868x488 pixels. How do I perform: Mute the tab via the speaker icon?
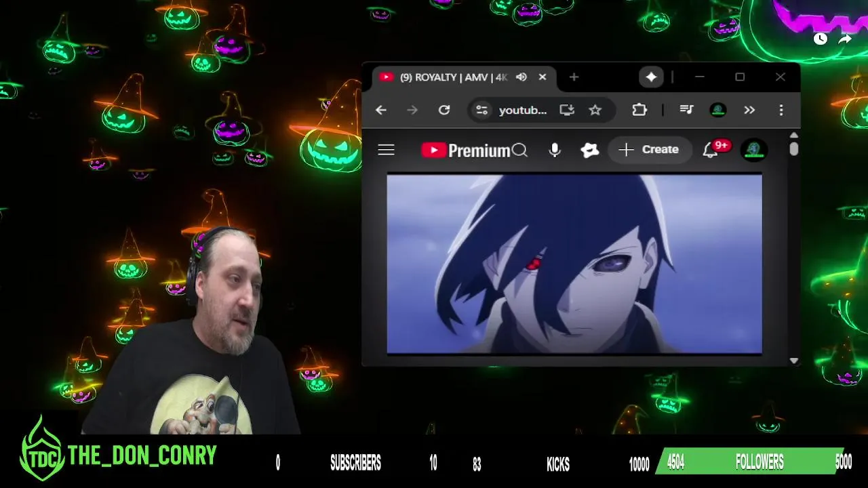(x=521, y=77)
